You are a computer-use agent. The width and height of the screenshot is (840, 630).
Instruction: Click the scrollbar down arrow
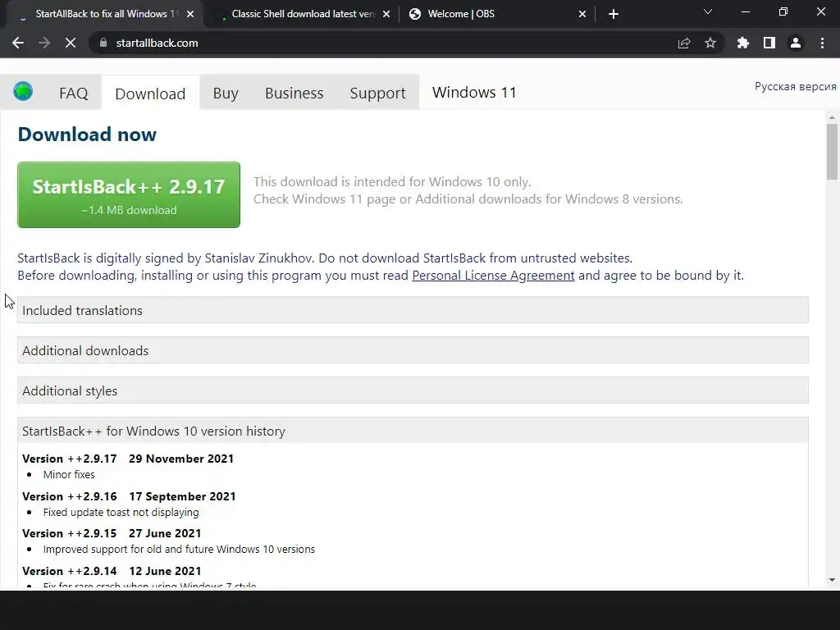[832, 580]
